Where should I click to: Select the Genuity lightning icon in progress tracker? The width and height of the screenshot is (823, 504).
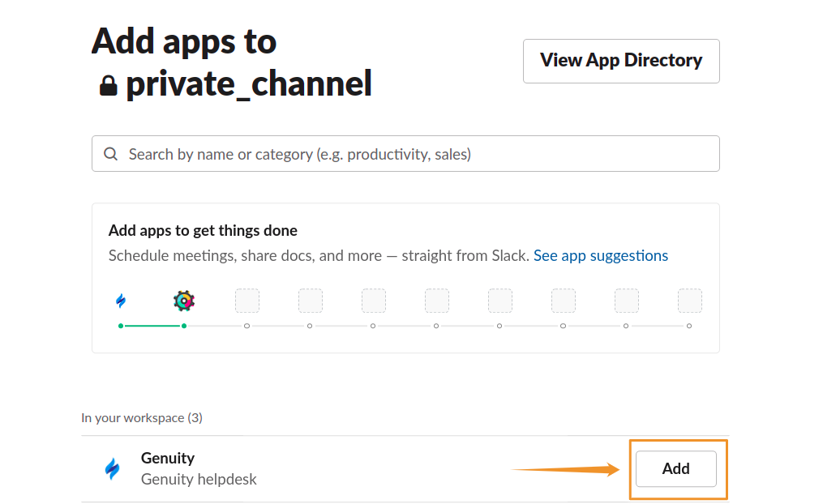pyautogui.click(x=121, y=301)
